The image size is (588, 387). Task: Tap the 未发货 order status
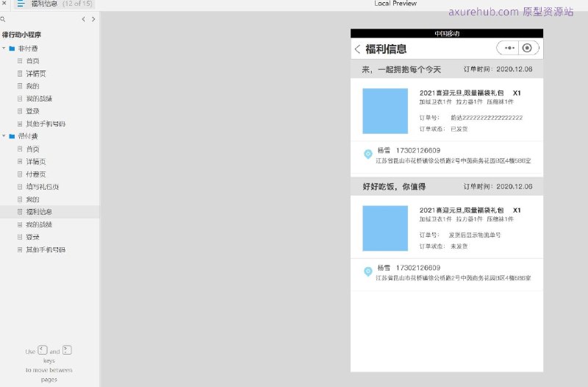click(459, 246)
